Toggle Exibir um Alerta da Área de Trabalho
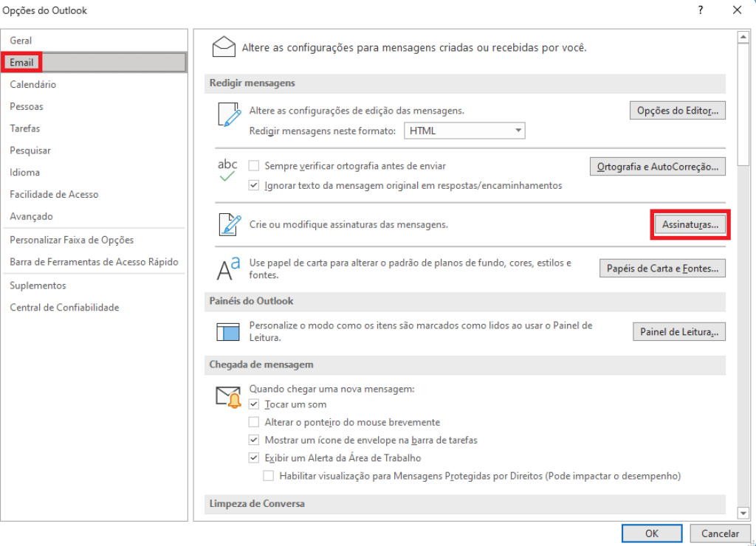The height and width of the screenshot is (546, 756). coord(254,457)
